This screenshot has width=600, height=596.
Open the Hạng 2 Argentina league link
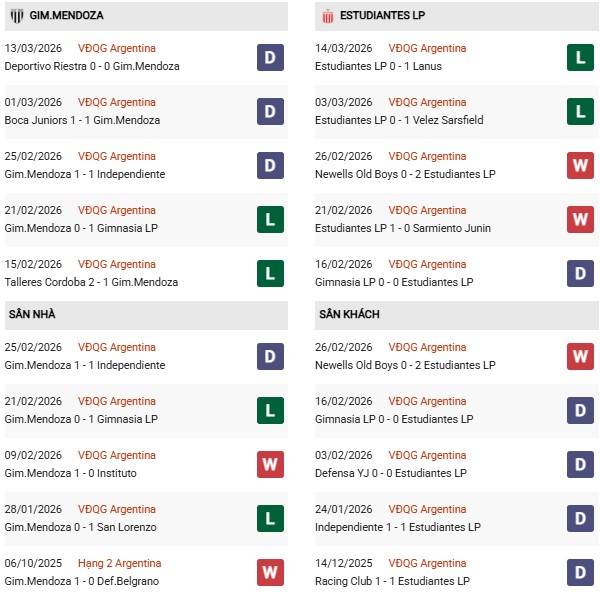(119, 563)
